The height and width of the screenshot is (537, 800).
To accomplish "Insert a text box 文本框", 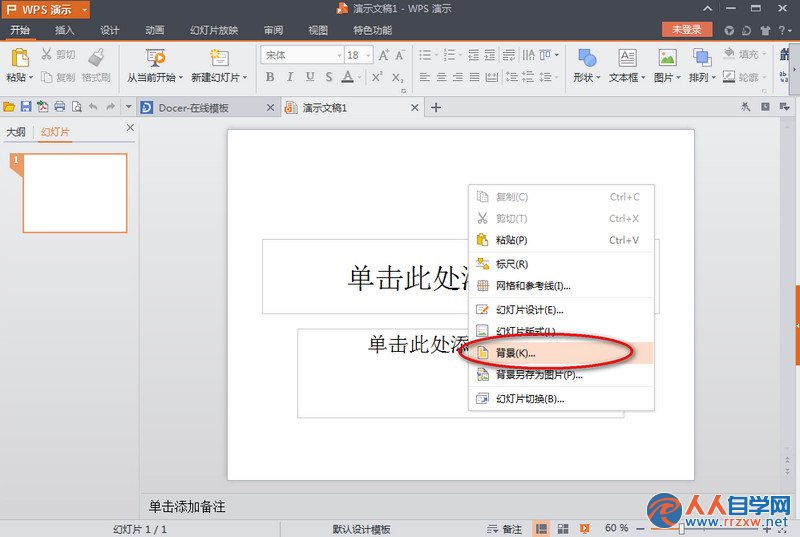I will tap(627, 65).
